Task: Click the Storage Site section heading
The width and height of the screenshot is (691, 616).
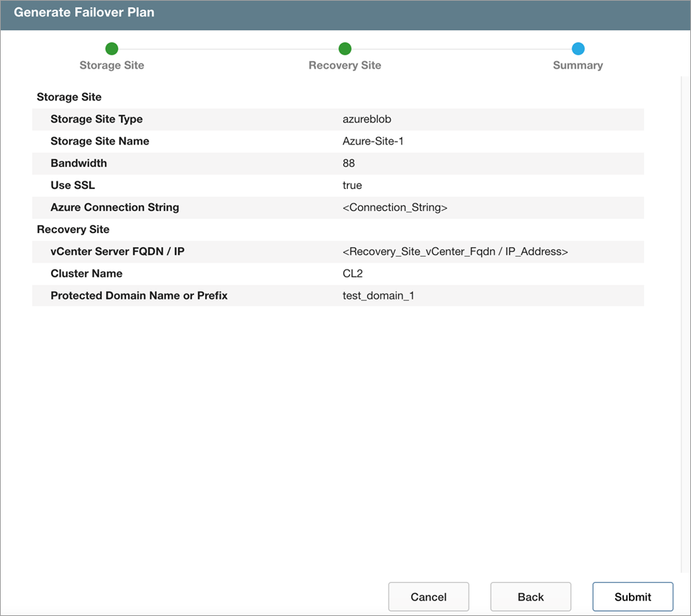Action: point(69,97)
